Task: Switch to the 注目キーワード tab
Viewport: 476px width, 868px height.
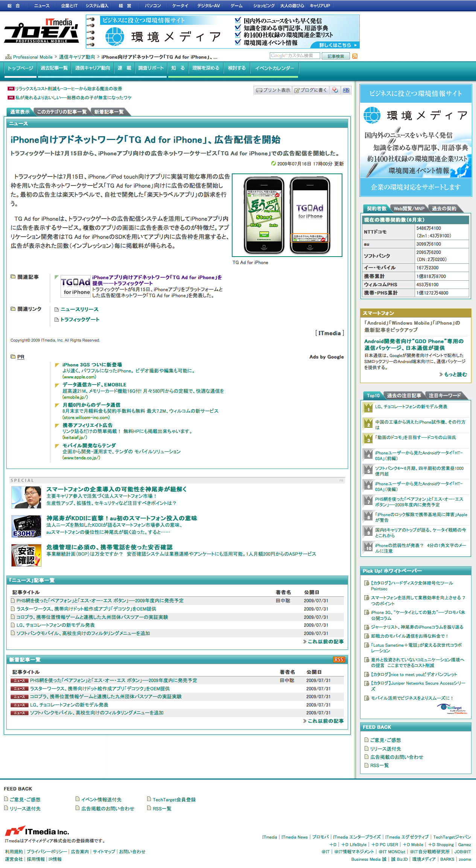Action: (444, 396)
